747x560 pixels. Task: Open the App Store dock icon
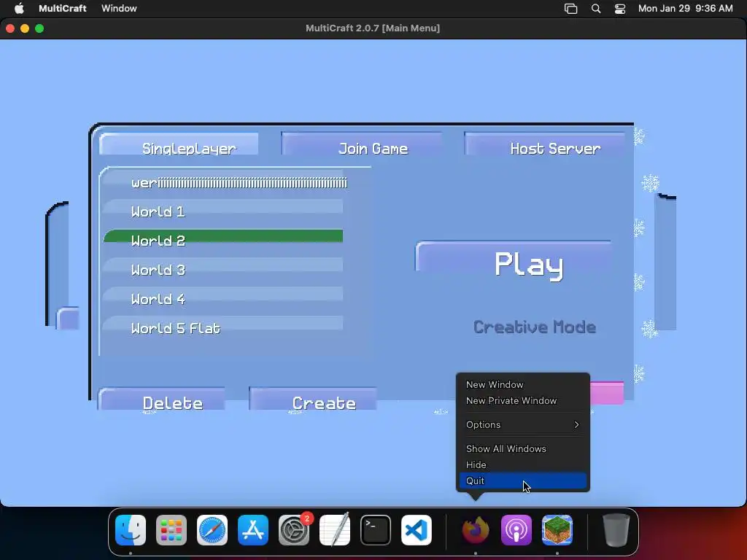(x=253, y=530)
